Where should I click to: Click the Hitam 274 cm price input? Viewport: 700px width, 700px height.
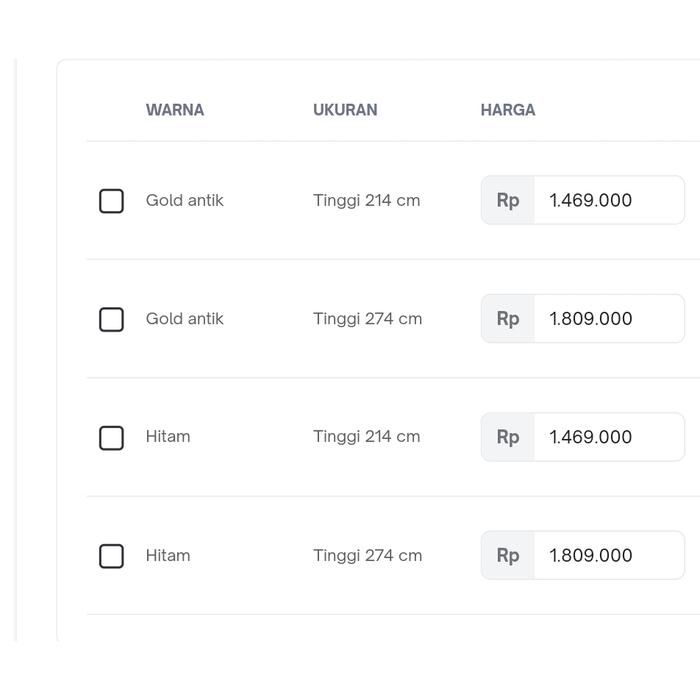(607, 556)
